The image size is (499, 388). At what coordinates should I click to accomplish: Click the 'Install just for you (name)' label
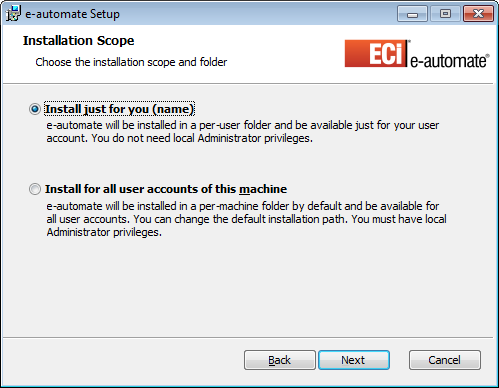pos(119,109)
